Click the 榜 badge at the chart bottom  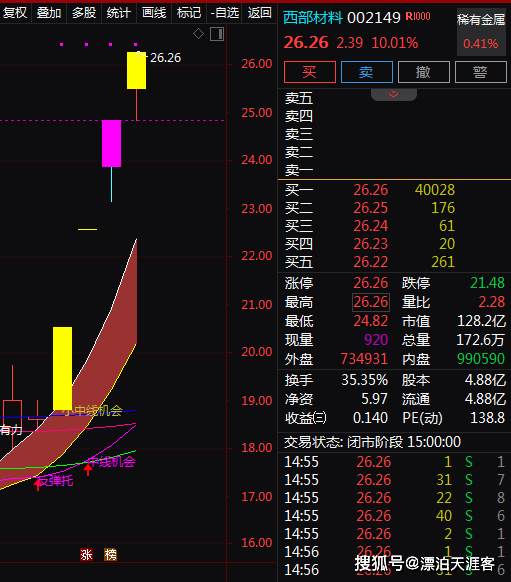pyautogui.click(x=110, y=555)
